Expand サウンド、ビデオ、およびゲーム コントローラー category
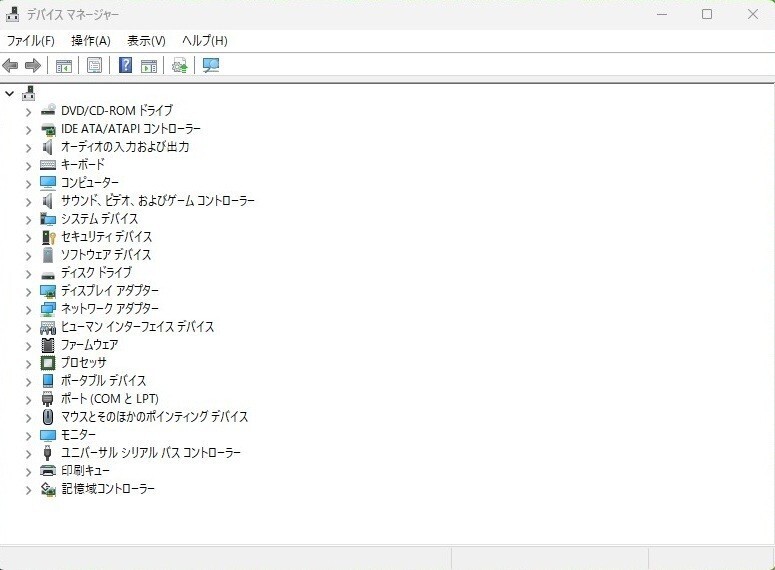 point(29,202)
